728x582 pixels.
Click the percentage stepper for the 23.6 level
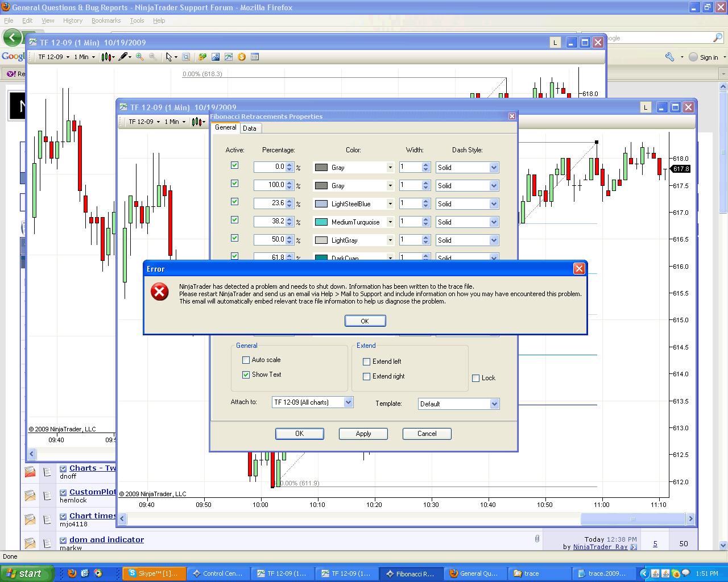click(289, 203)
